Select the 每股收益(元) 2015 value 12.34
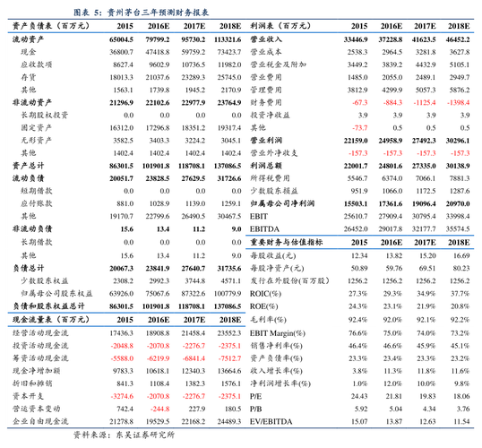Screen dimensions: 482x448 click(359, 255)
